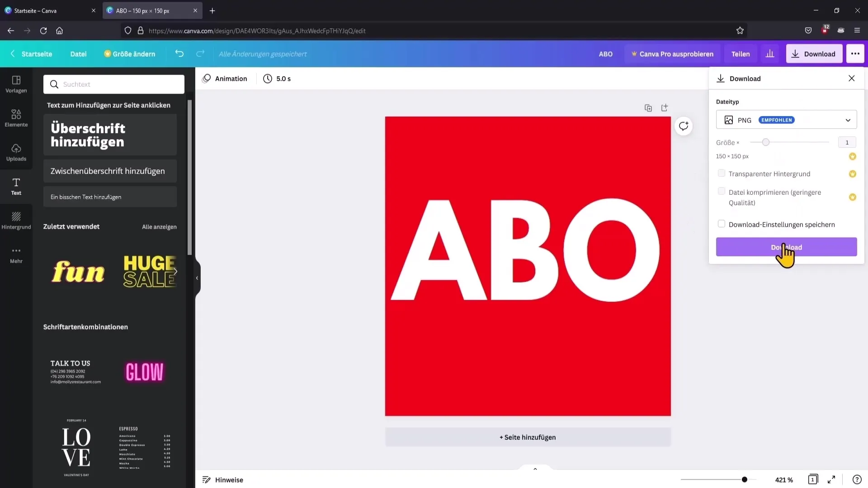
Task: Click the refresh/regenerate icon on canvas
Action: coord(684,125)
